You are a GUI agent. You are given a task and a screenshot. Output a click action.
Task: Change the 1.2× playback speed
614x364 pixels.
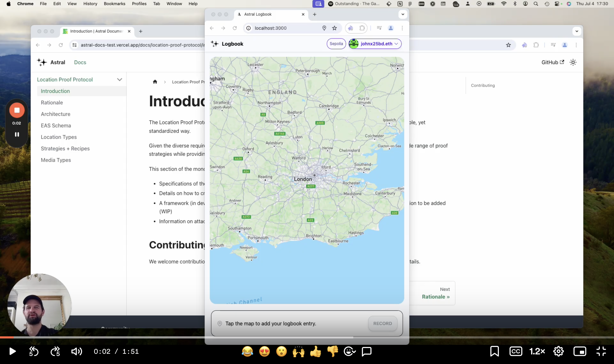click(x=537, y=351)
